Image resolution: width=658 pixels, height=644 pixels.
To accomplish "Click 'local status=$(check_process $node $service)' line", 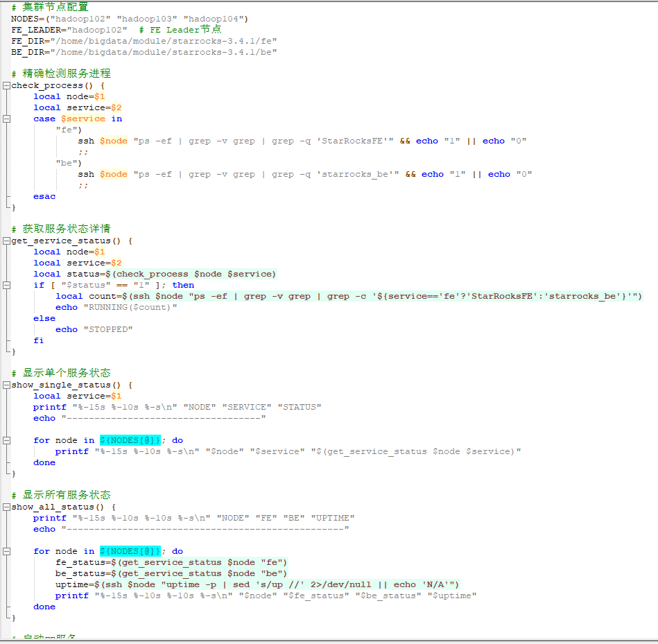I will 155,274.
